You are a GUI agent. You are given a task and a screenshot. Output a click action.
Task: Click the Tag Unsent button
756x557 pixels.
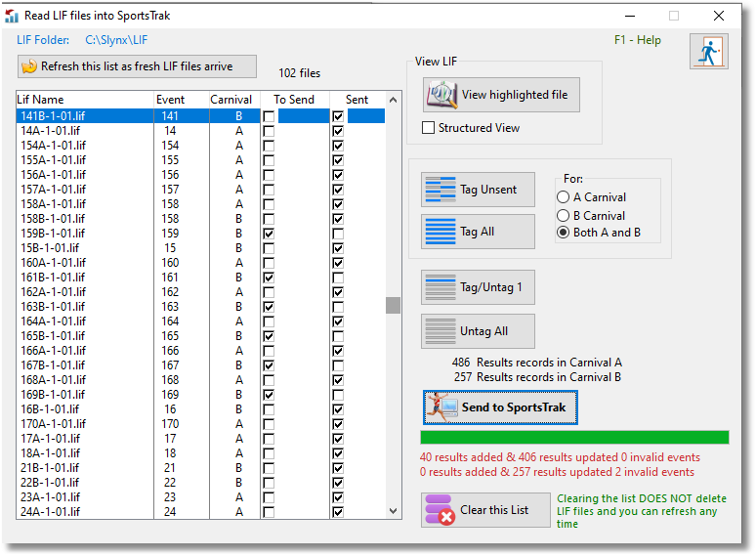pyautogui.click(x=478, y=190)
